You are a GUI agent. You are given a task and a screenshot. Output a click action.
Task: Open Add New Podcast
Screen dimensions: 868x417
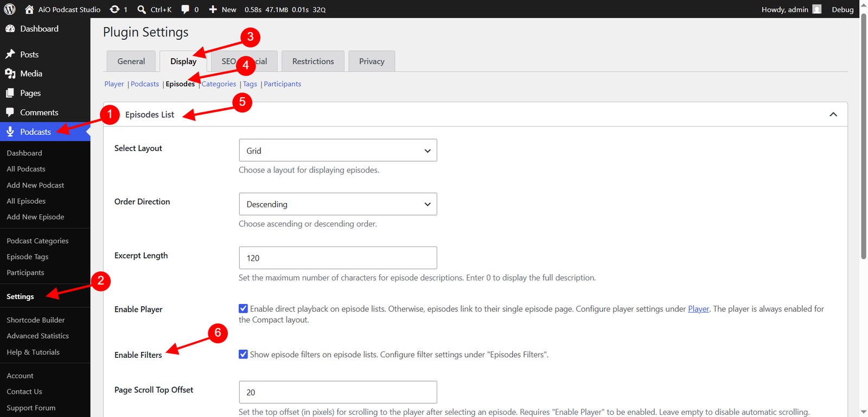[35, 185]
